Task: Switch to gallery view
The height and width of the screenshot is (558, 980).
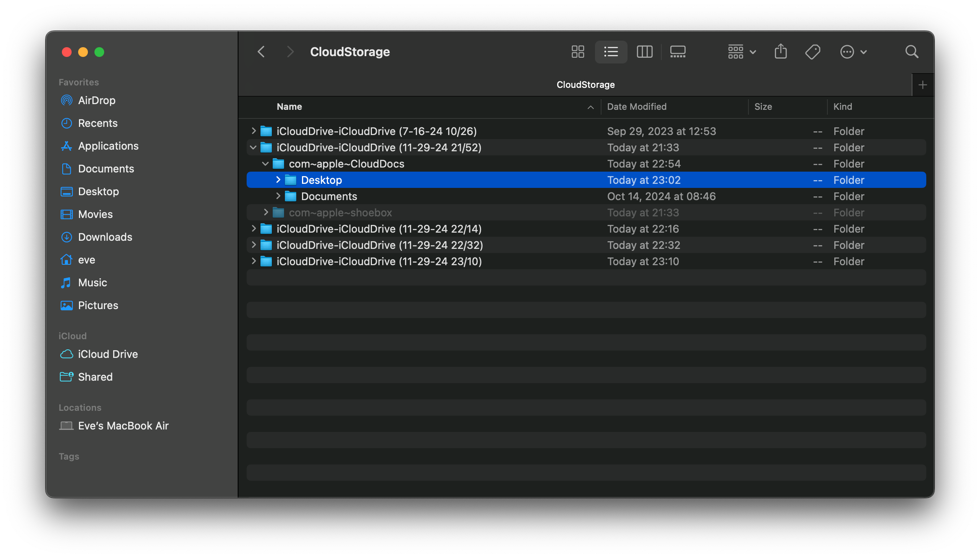Action: pos(678,52)
